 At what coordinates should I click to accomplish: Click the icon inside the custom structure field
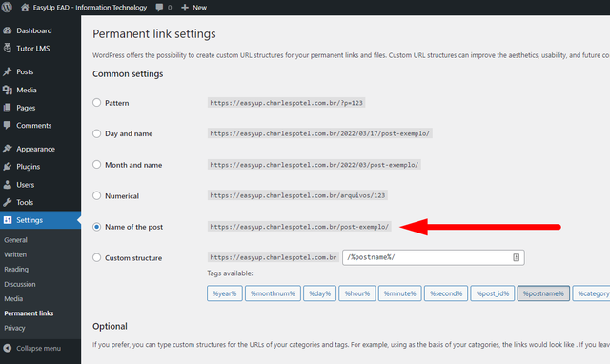[x=516, y=257]
